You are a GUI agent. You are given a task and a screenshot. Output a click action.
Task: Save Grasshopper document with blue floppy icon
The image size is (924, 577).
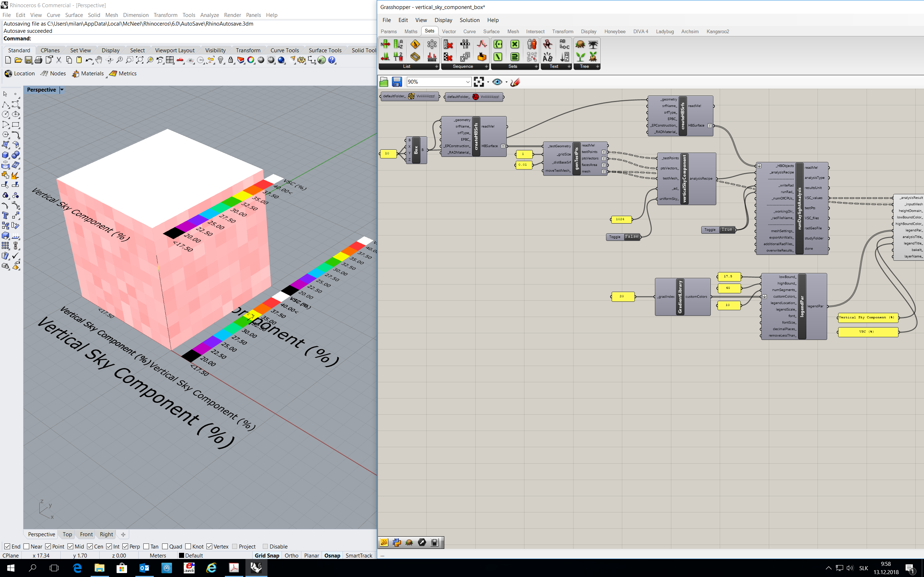click(x=397, y=82)
